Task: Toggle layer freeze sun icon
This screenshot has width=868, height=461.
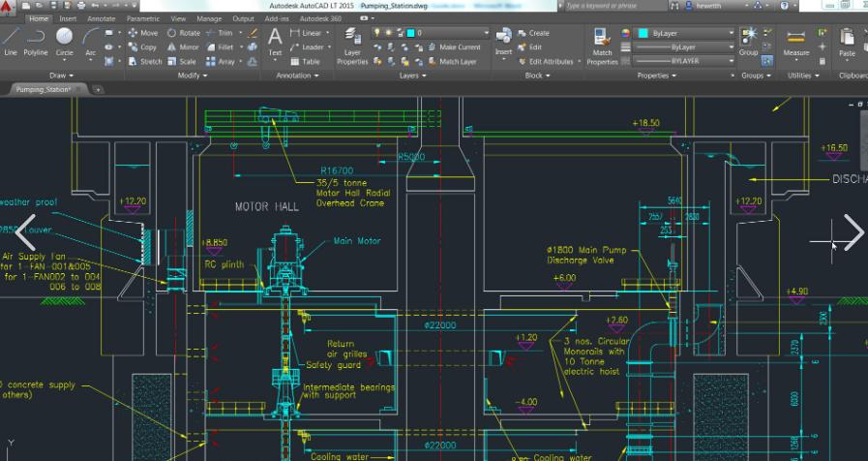Action: pyautogui.click(x=388, y=33)
